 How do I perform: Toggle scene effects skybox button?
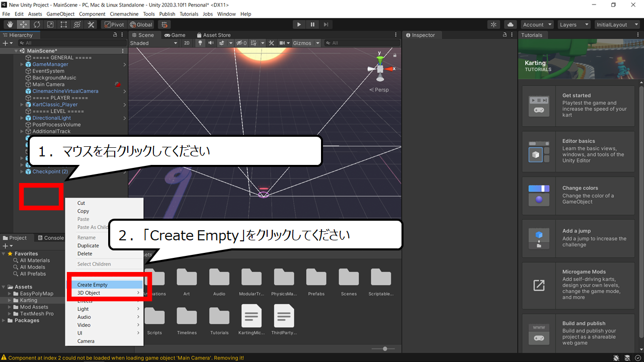pyautogui.click(x=221, y=43)
